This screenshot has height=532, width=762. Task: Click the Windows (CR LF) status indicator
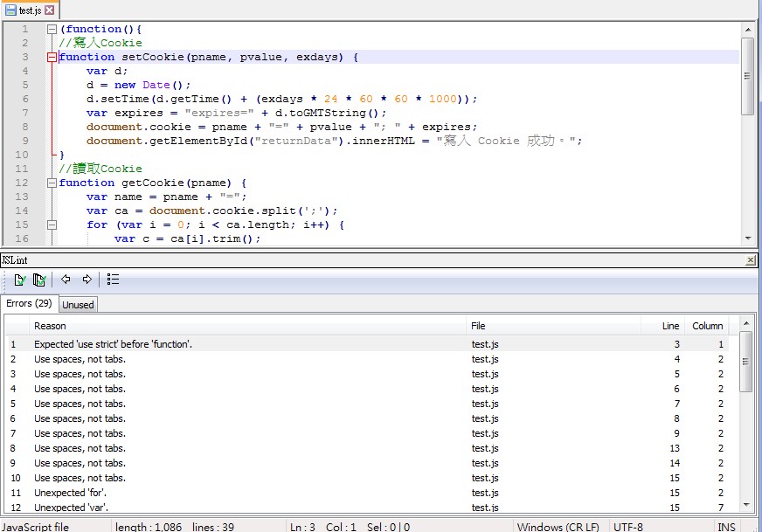coord(558,526)
